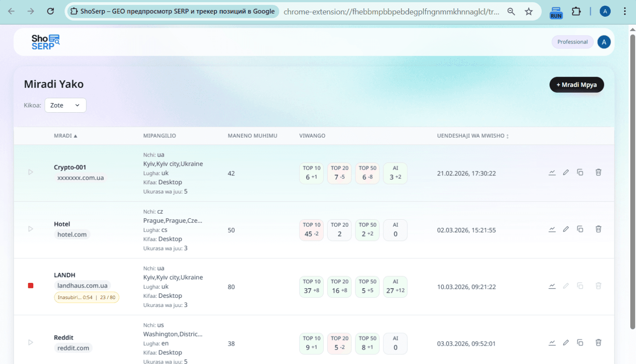Sort by the MRADI column header

[65, 136]
